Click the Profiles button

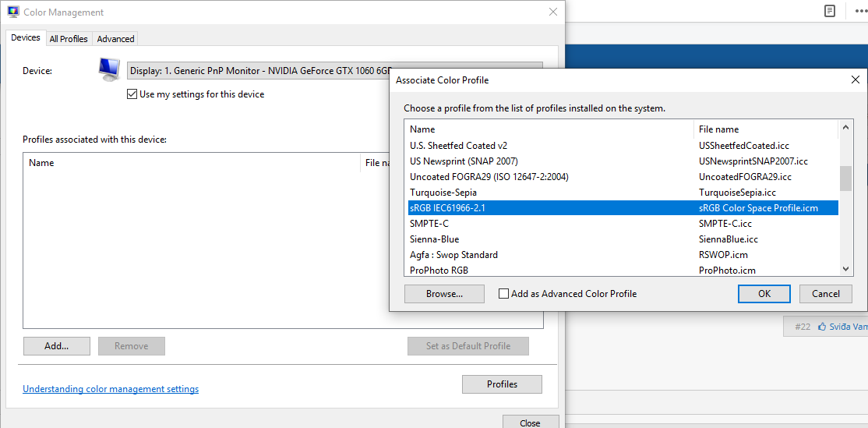(x=502, y=384)
